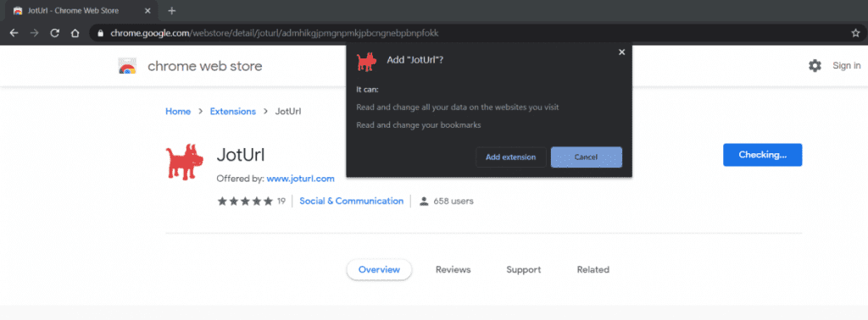Click the Chrome Web Store logo icon
Screen dimensions: 868x320
click(x=127, y=66)
